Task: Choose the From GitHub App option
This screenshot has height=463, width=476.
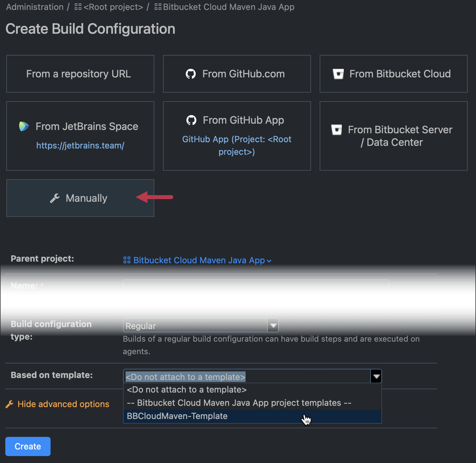Action: pos(237,136)
